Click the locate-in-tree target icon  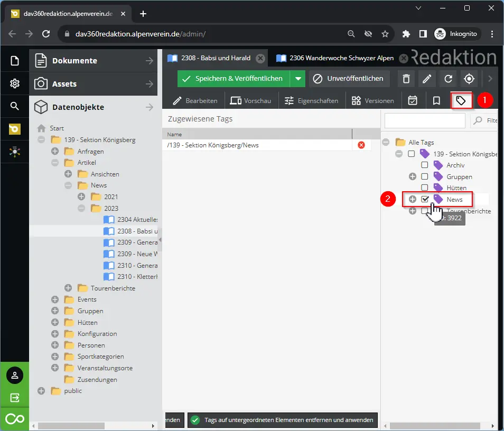(469, 79)
